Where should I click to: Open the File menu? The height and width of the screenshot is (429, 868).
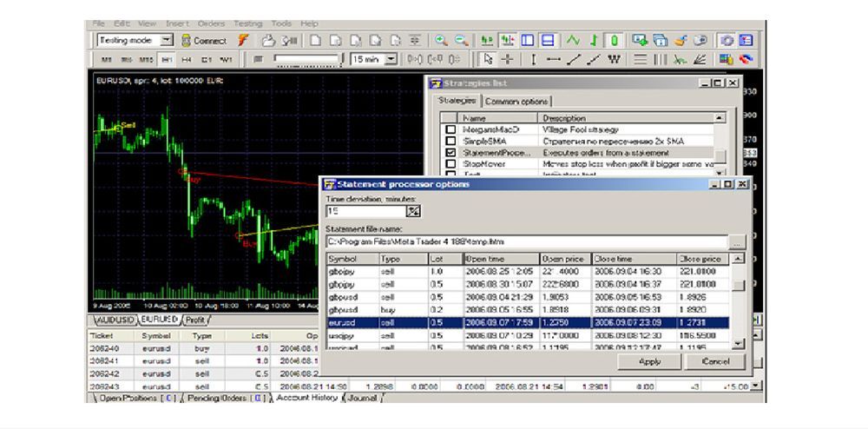[99, 23]
